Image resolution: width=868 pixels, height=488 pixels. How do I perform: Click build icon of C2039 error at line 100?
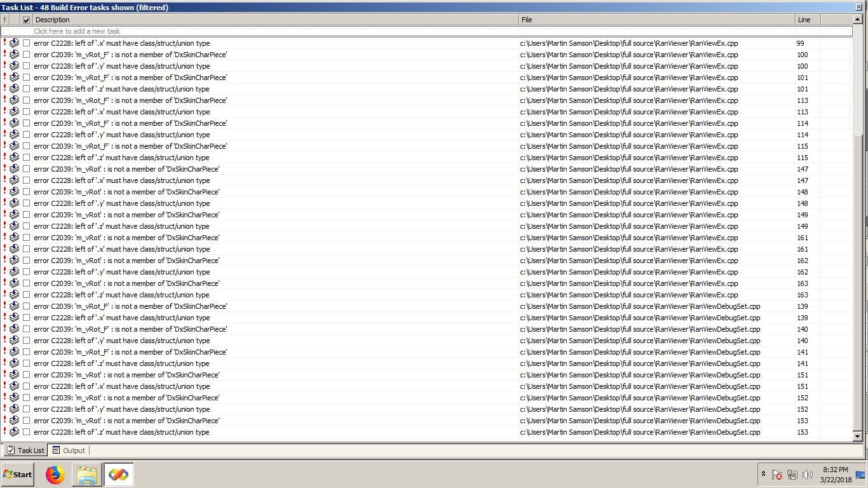click(x=14, y=55)
